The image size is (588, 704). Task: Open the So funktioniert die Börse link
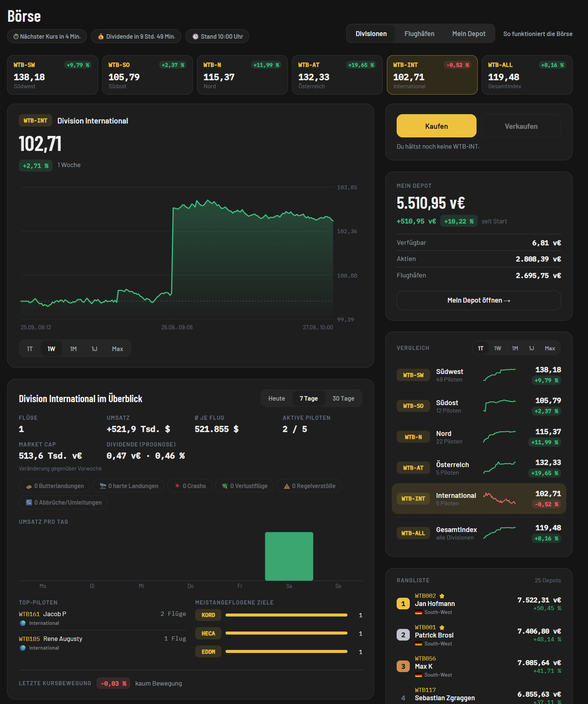pyautogui.click(x=538, y=34)
